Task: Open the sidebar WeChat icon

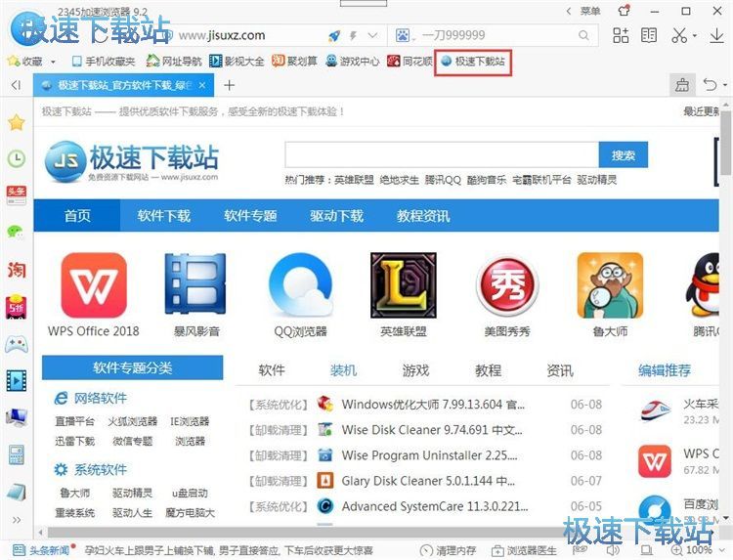Action: [x=16, y=232]
